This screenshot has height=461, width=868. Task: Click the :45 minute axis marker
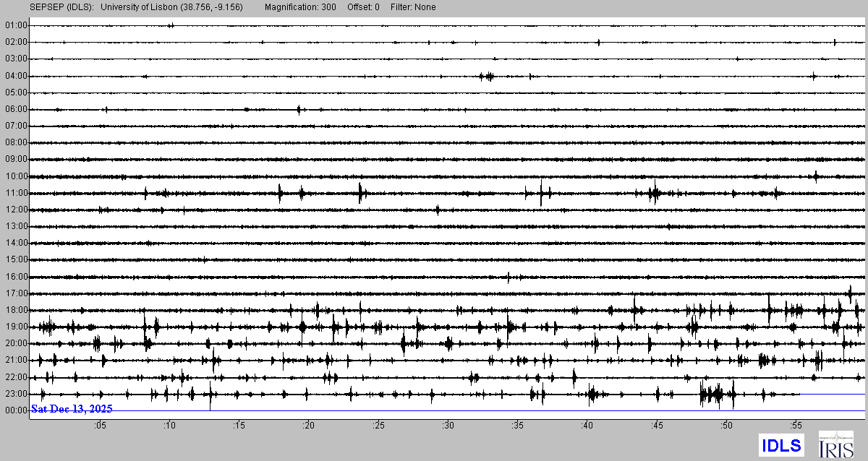(x=657, y=426)
